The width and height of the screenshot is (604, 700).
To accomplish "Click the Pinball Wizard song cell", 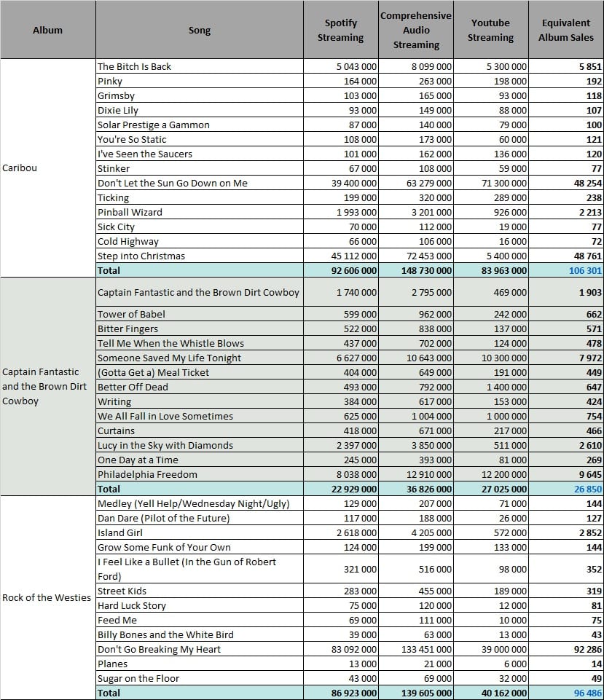I will 200,212.
